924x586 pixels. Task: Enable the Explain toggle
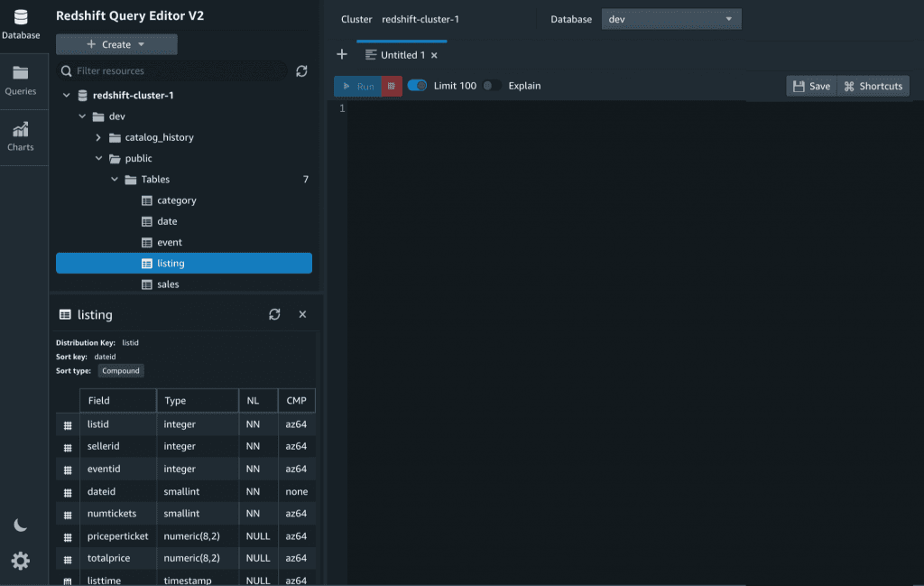tap(493, 86)
